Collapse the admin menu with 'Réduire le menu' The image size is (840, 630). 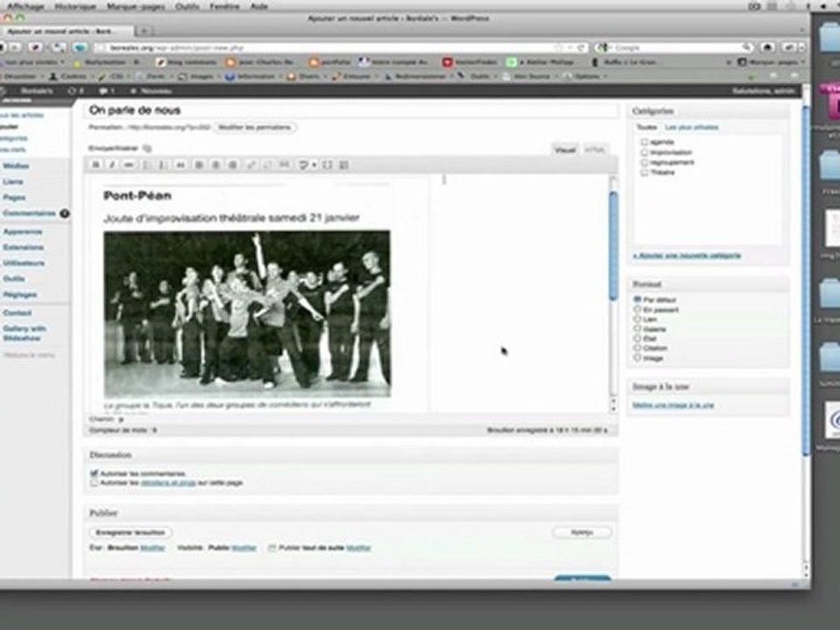point(29,354)
